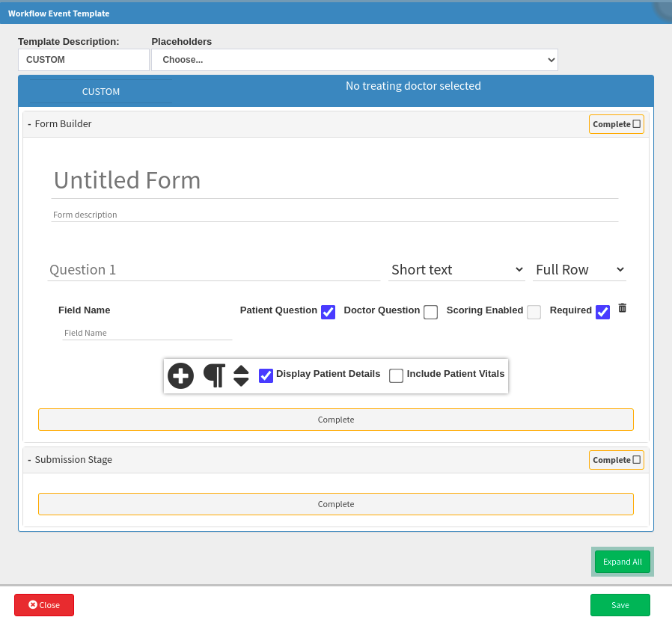The image size is (672, 623).
Task: Collapse the Submission Stage section
Action: [30, 460]
